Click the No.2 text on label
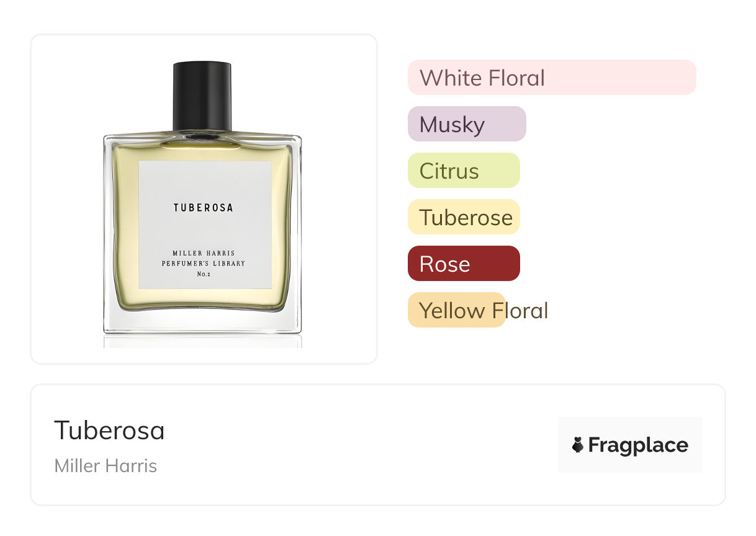The image size is (756, 536). coord(204,274)
